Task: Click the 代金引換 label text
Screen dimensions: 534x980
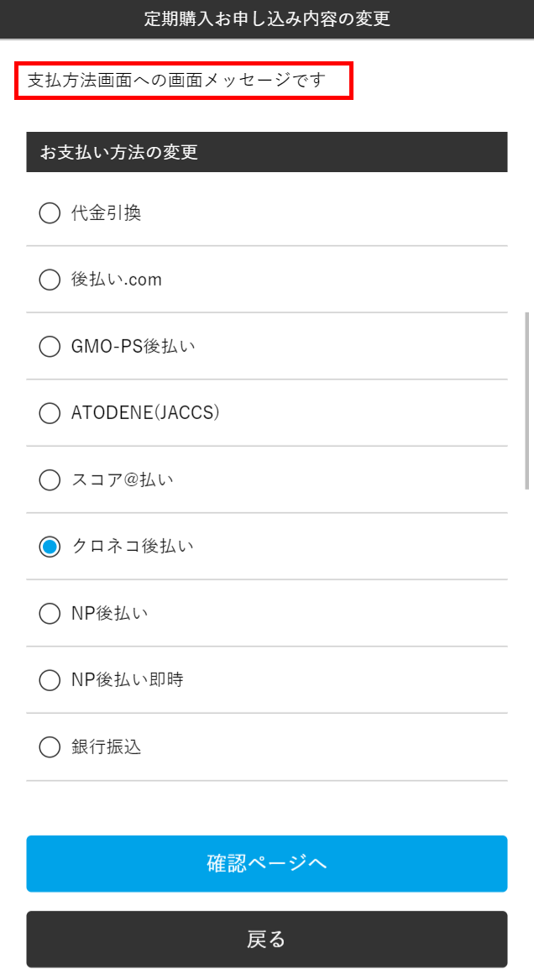Action: click(x=106, y=213)
